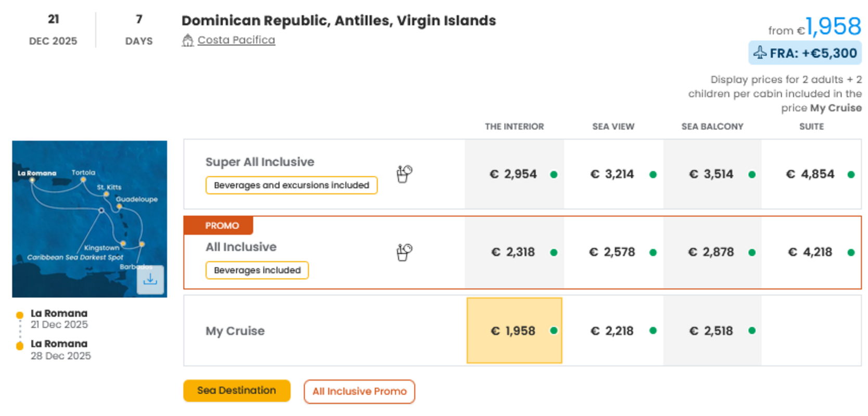The image size is (868, 416).
Task: Click the map download icon
Action: point(150,280)
